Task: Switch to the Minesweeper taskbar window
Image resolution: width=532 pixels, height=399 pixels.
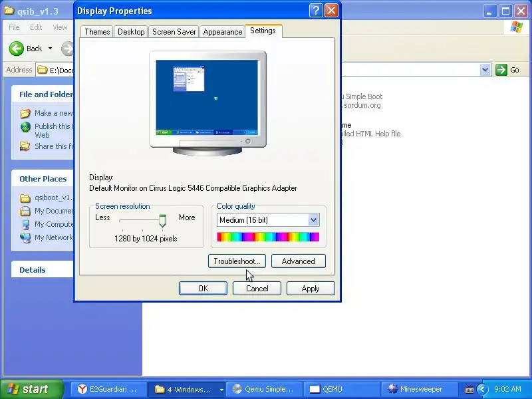Action: tap(419, 389)
